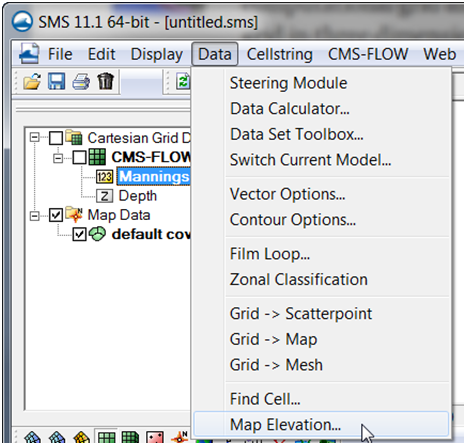Select the Z Depth dataset icon

pos(105,196)
